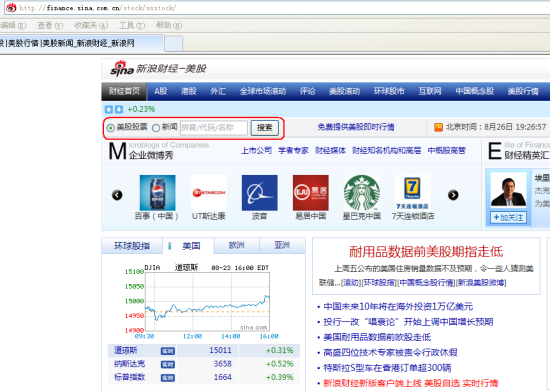The height and width of the screenshot is (392, 550).
Task: Switch to the 美国 index tab
Action: [x=188, y=246]
